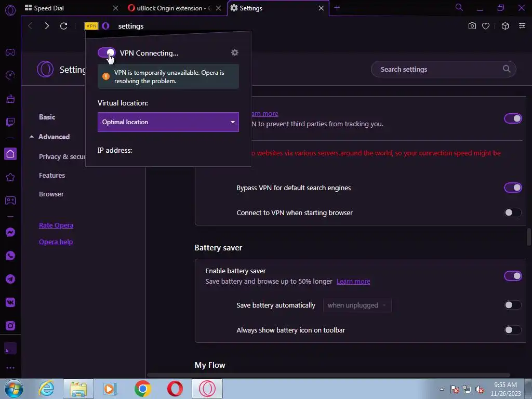Image resolution: width=532 pixels, height=399 pixels.
Task: Open Optimal location virtual location dropdown
Action: [168, 122]
